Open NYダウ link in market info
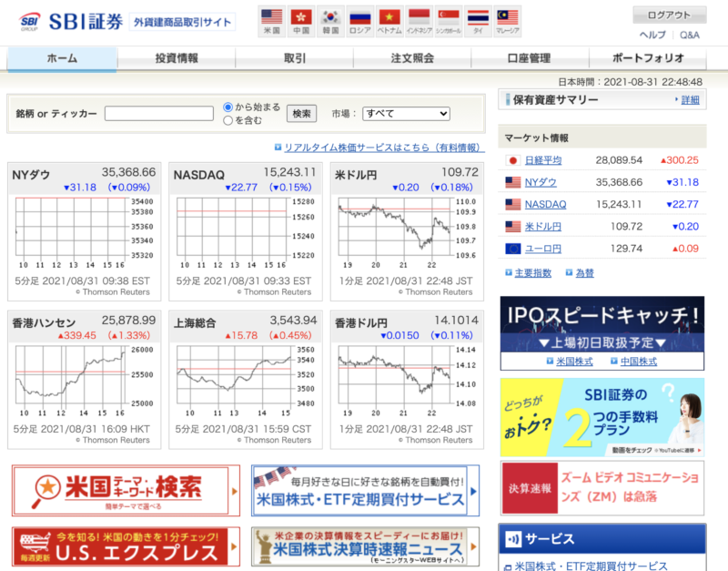Viewport: 728px width, 571px height. 541,182
